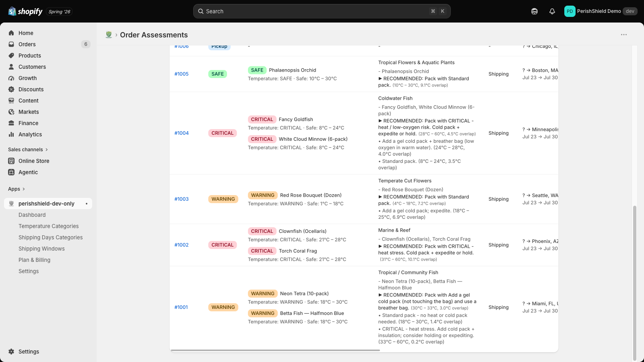This screenshot has height=362, width=644.
Task: Click Betta Fish — Halfmoon Blue text
Action: pos(312,313)
